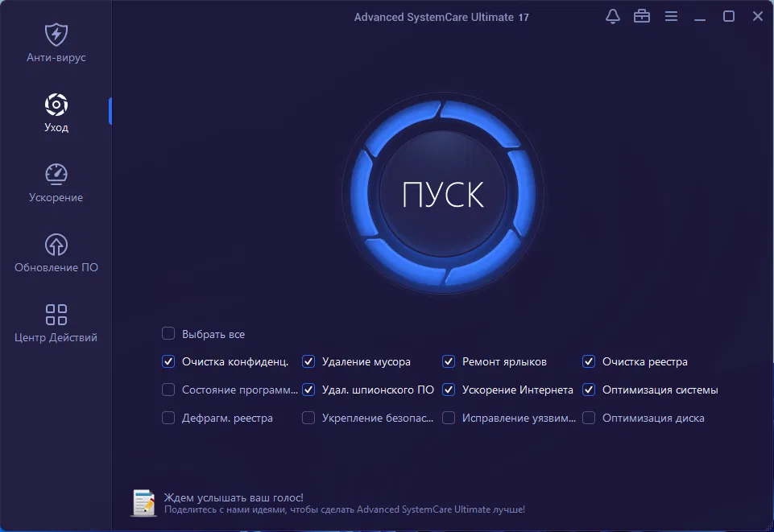Viewport: 774px width, 532px height.
Task: Enable the Выбрать все checkbox
Action: point(168,333)
